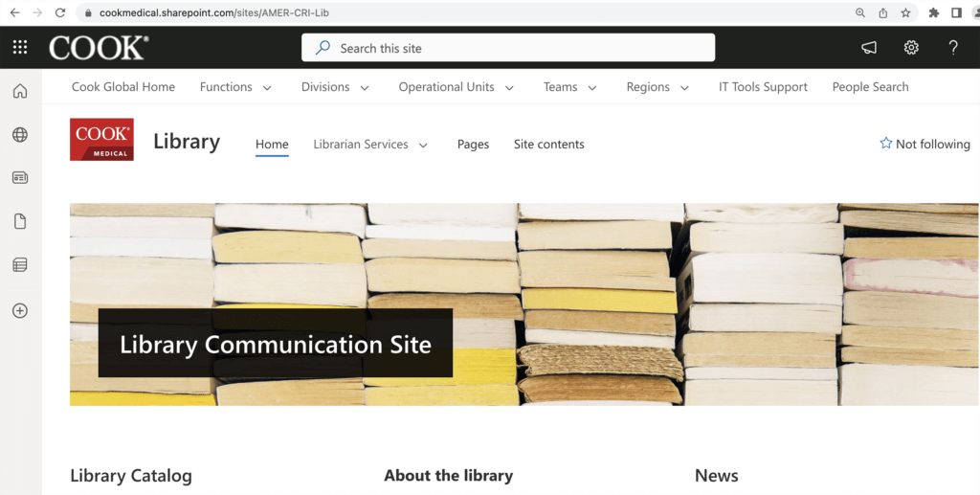Open the IT Tools Support link

pos(763,87)
